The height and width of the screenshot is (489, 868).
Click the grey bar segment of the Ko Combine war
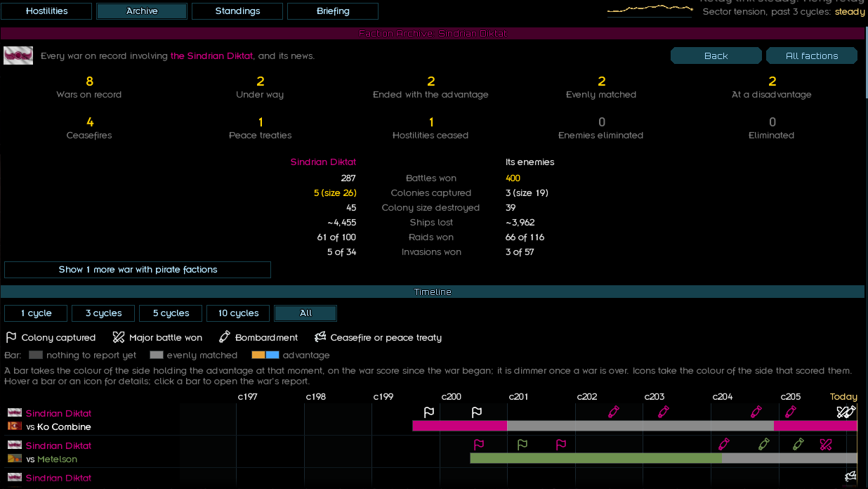pyautogui.click(x=640, y=426)
